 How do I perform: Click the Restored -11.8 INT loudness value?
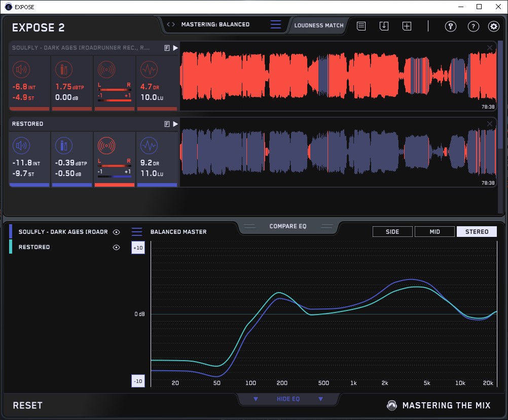tap(26, 163)
